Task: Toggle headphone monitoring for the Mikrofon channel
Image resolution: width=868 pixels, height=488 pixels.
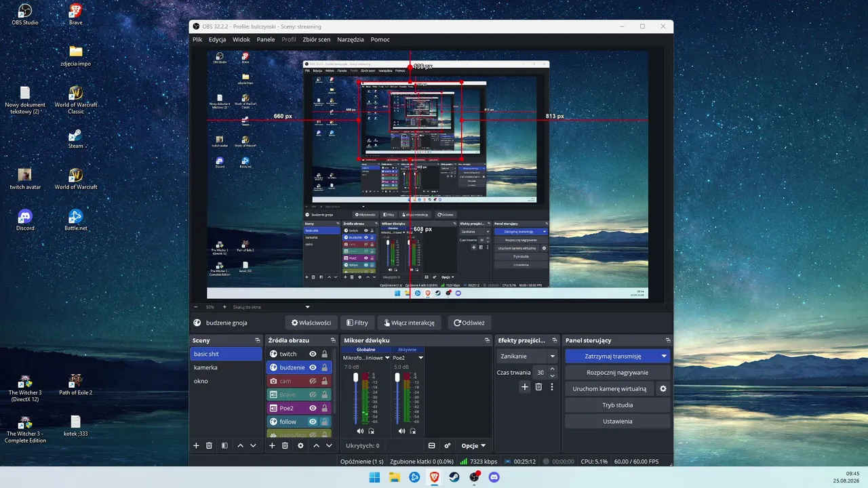Action: [x=372, y=431]
